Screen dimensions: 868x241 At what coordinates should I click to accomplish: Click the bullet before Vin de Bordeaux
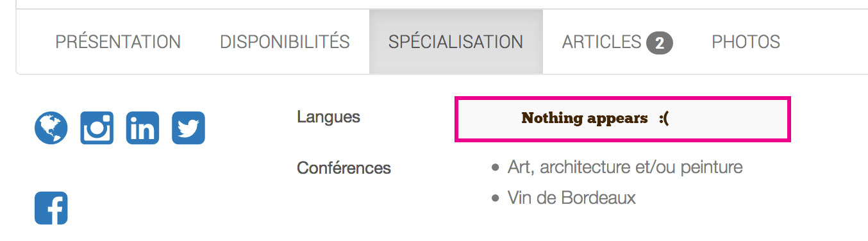coord(495,199)
